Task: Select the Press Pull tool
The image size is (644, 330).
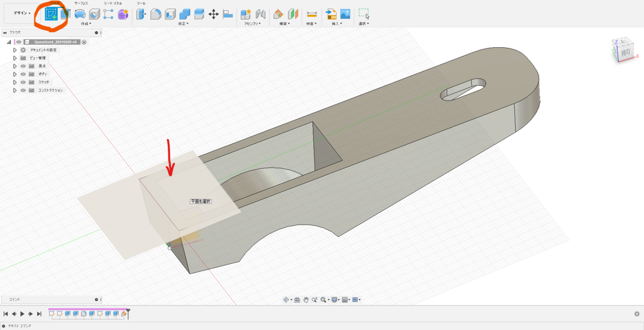Action: point(141,14)
